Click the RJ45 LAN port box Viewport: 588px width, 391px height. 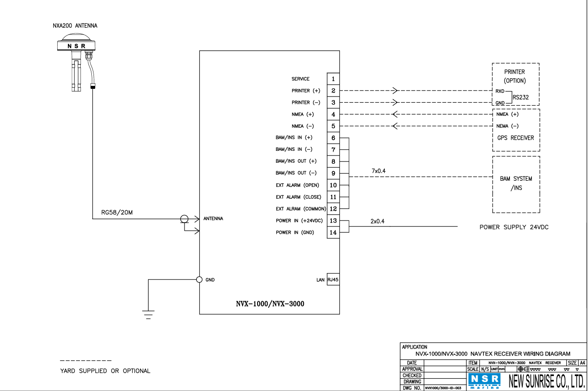(333, 279)
